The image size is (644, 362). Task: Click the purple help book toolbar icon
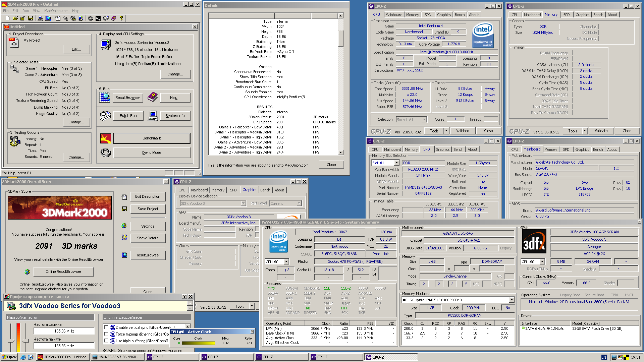(x=114, y=18)
